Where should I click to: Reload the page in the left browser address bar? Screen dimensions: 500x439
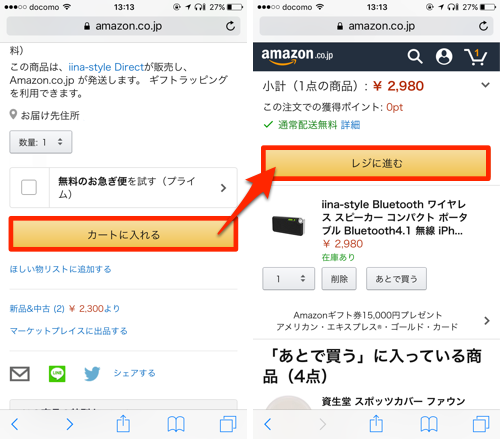pos(230,26)
